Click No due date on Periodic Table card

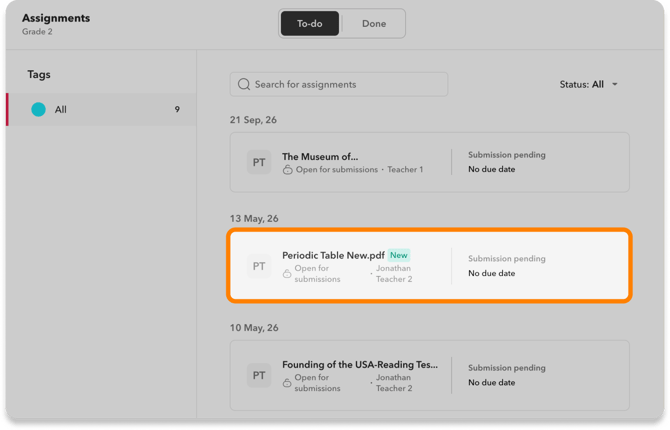click(491, 273)
